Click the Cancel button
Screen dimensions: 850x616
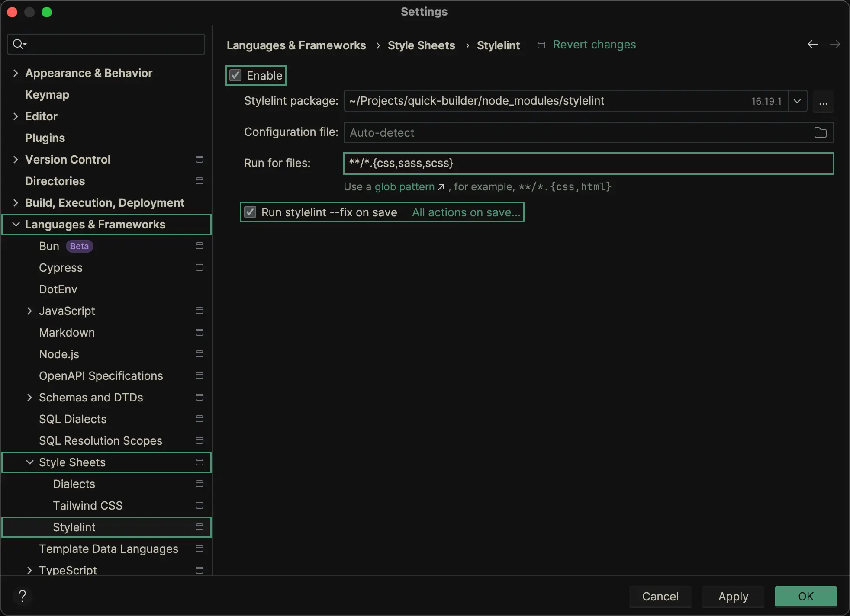point(660,596)
